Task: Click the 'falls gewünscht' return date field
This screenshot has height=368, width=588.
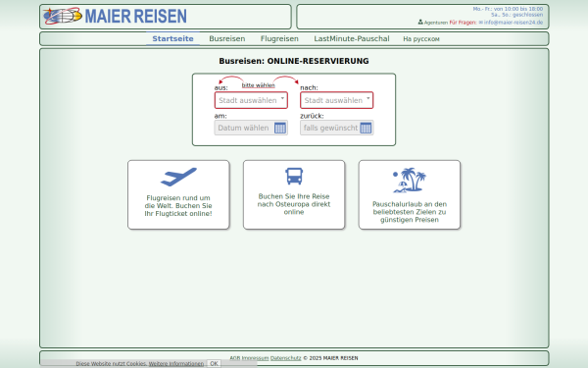Action: click(x=337, y=128)
